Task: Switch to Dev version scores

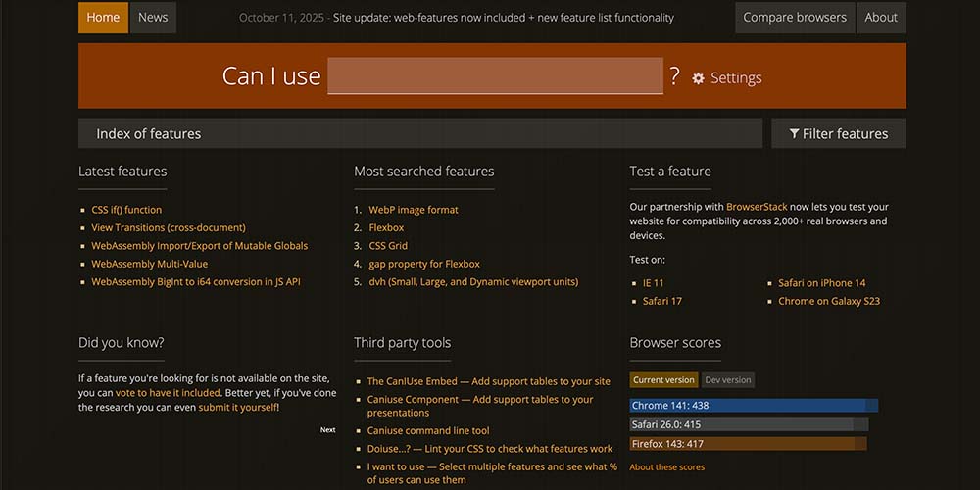Action: coord(727,380)
